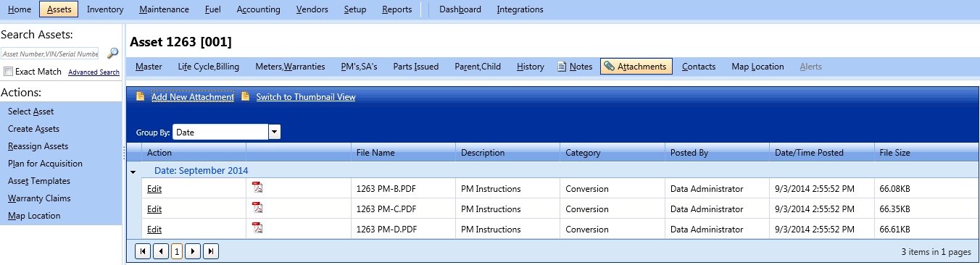
Task: Enable the Exact Match checkbox
Action: coord(8,72)
